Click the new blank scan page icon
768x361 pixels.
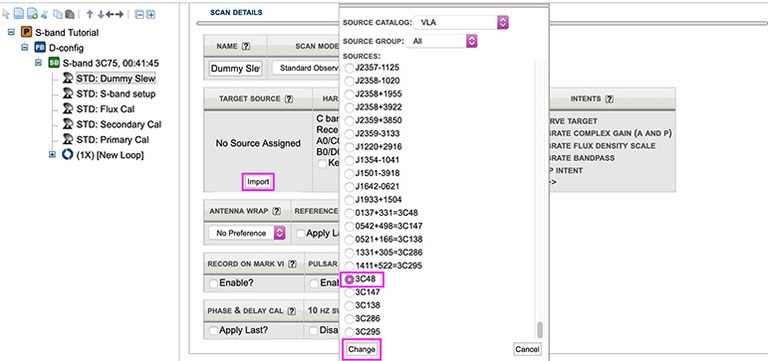pos(19,14)
